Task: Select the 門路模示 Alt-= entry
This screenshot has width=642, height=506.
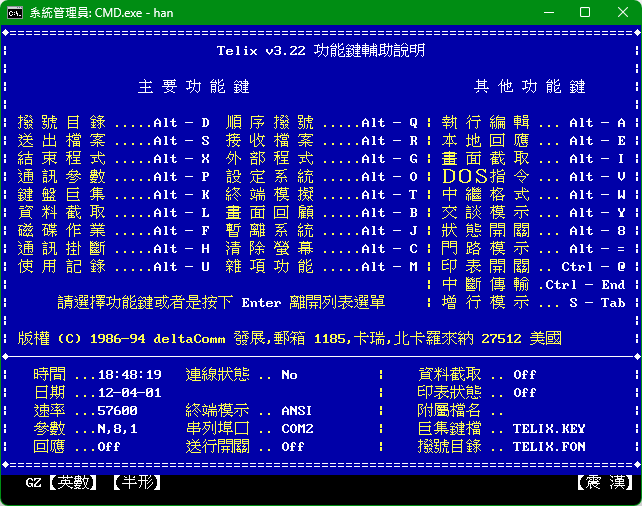Action: pos(533,248)
